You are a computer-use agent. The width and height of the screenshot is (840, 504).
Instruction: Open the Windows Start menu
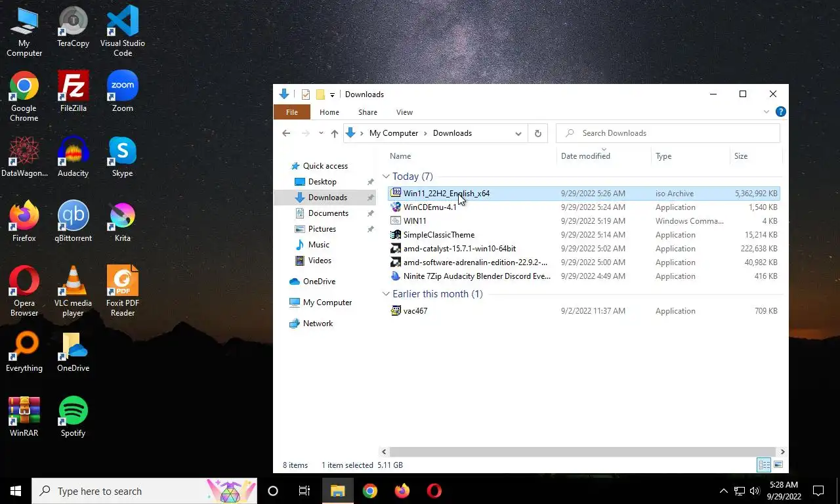coord(16,491)
